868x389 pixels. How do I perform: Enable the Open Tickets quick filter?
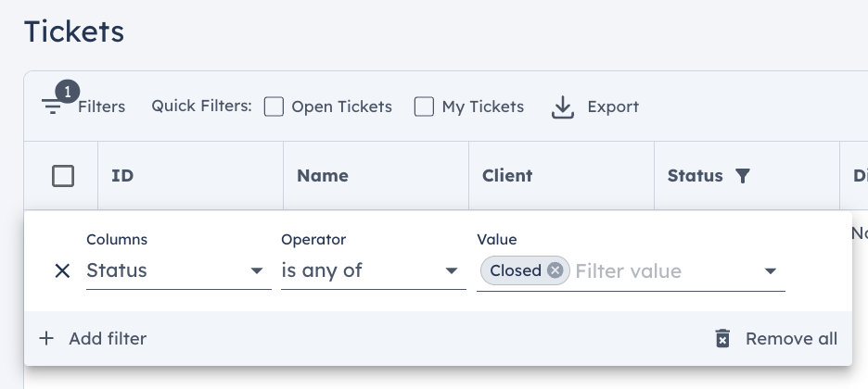(x=274, y=107)
